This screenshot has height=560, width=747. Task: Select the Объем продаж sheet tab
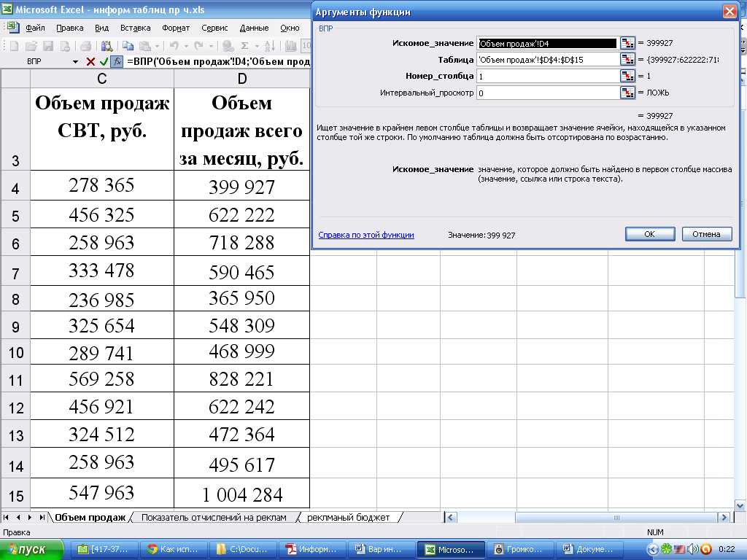pyautogui.click(x=90, y=517)
